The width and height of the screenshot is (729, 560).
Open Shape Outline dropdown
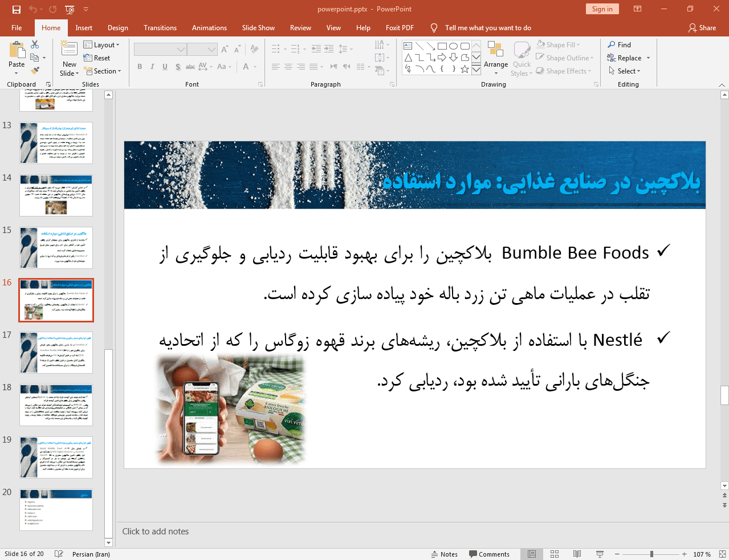pos(564,58)
